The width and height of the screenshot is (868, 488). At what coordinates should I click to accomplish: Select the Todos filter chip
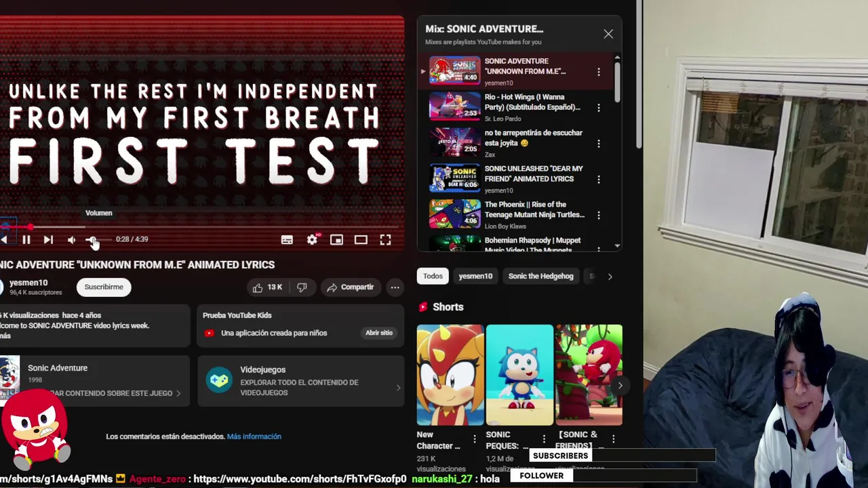point(433,276)
